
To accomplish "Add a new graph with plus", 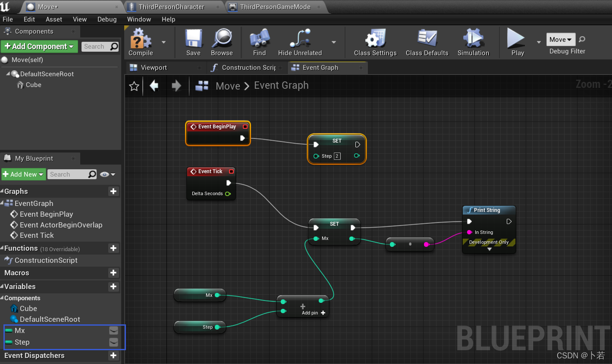I will coord(113,191).
